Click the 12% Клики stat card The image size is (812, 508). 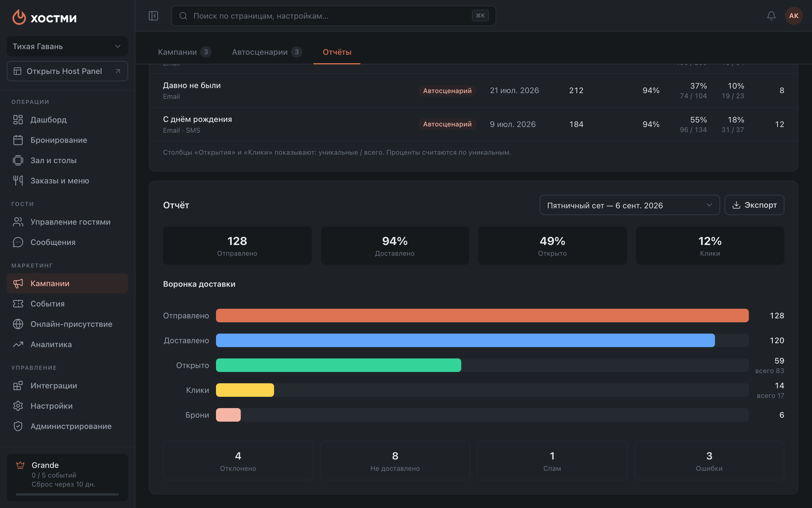click(710, 246)
